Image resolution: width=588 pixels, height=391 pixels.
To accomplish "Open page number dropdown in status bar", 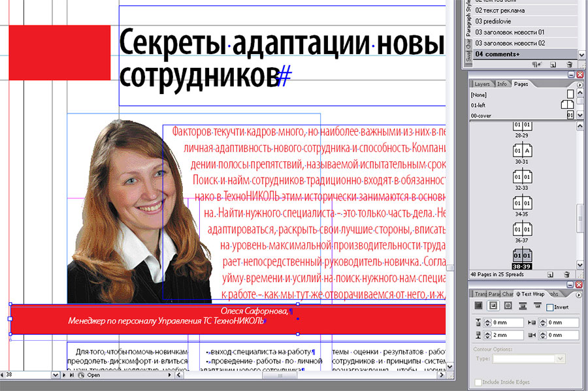I will tap(55, 375).
